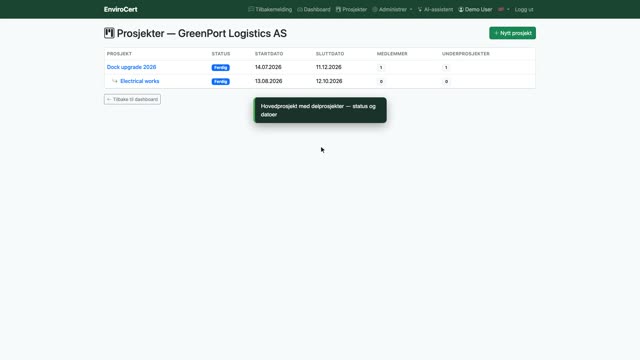
Task: Click the STARTDATO column header
Action: click(269, 54)
